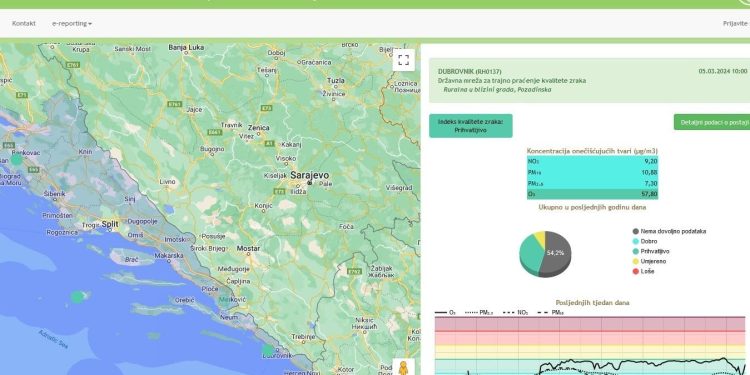Image resolution: width=750 pixels, height=375 pixels.
Task: Click the DUBROVNIK (RH0137) station title
Action: click(470, 71)
